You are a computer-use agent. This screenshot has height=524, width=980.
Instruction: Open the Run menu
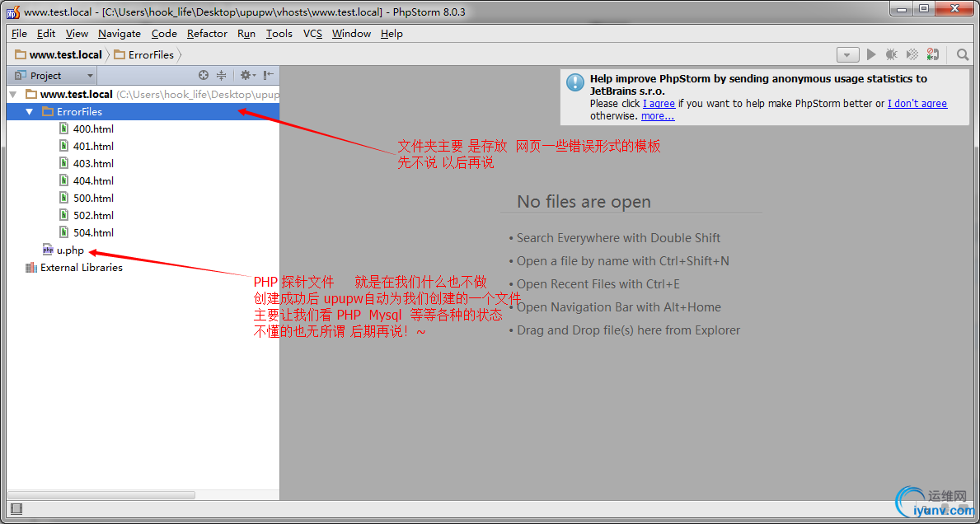click(246, 34)
